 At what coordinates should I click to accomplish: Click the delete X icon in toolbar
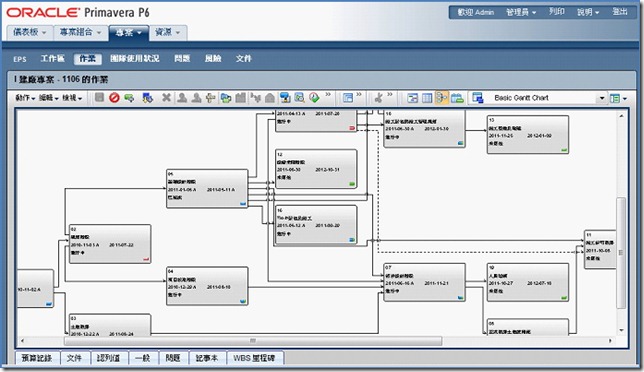(x=166, y=98)
